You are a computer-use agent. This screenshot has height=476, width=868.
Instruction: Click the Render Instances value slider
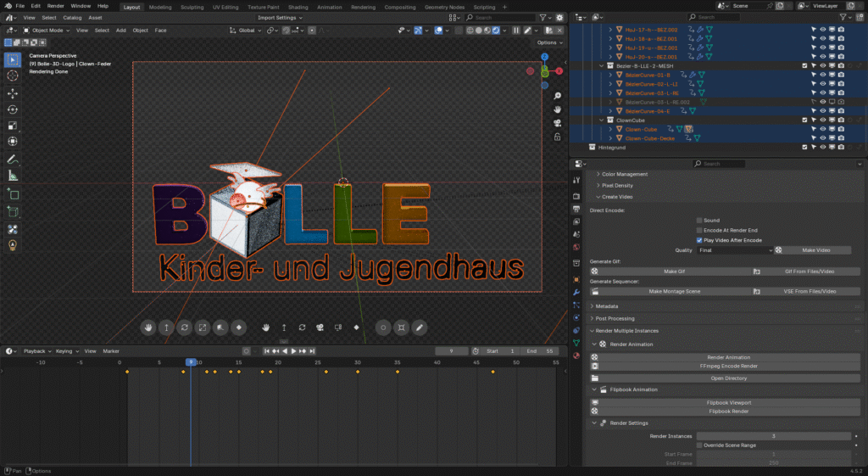773,437
